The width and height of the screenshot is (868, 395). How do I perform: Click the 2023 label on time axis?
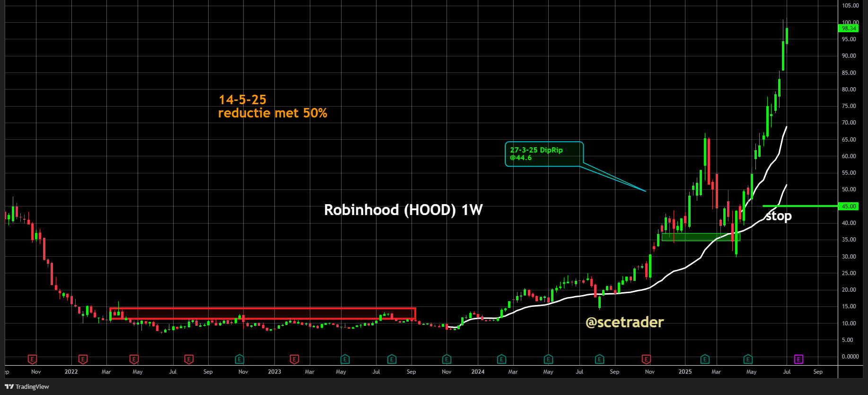click(274, 372)
